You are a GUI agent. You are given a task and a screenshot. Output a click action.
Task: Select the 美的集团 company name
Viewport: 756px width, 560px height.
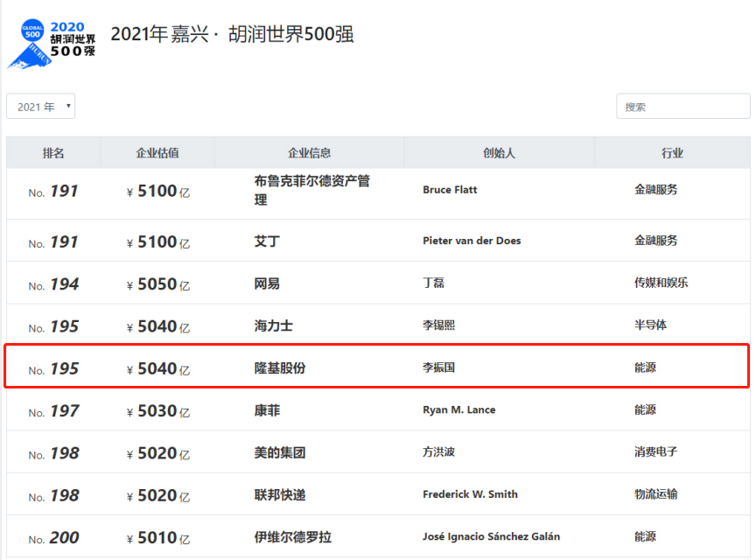tap(280, 452)
